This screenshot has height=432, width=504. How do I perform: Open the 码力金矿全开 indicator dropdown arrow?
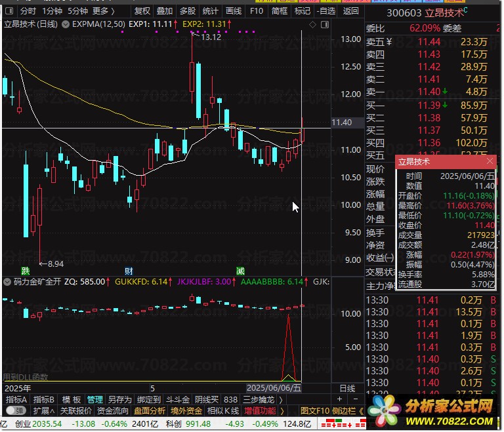[x=7, y=282]
